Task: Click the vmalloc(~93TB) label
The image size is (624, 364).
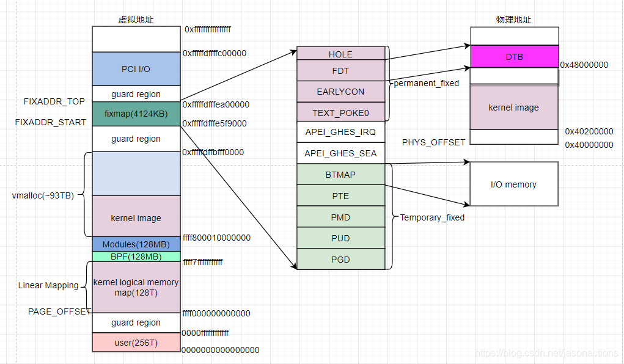Action: point(43,195)
